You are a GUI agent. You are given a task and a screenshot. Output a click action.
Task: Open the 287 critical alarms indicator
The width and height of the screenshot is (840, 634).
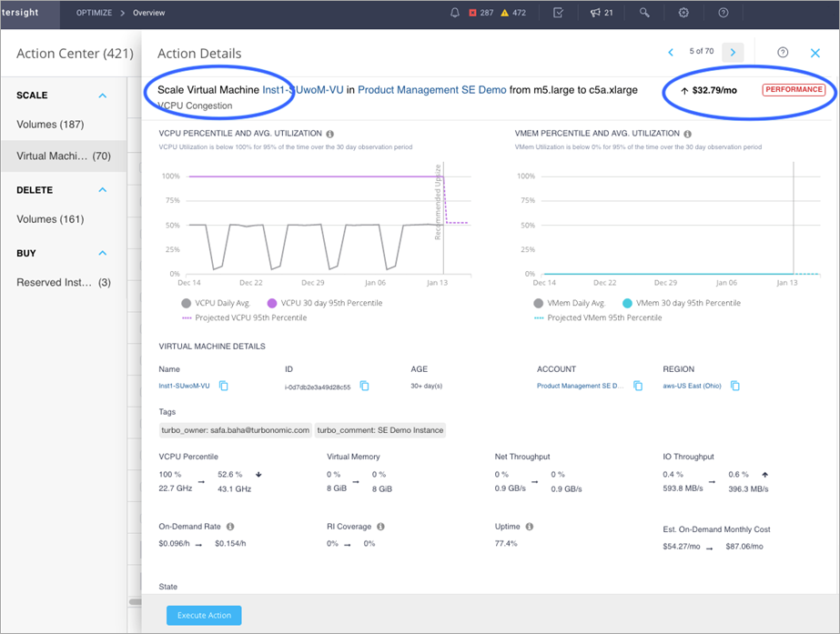click(x=481, y=13)
